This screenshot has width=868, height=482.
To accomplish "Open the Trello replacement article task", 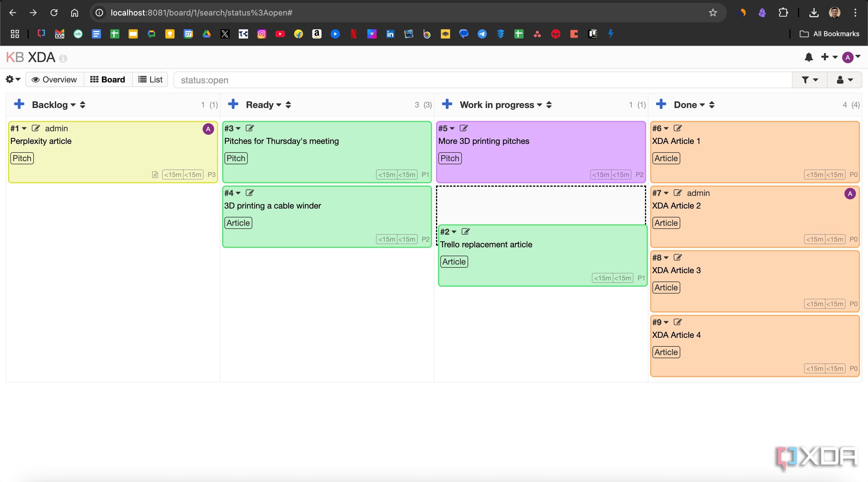I will click(x=486, y=245).
